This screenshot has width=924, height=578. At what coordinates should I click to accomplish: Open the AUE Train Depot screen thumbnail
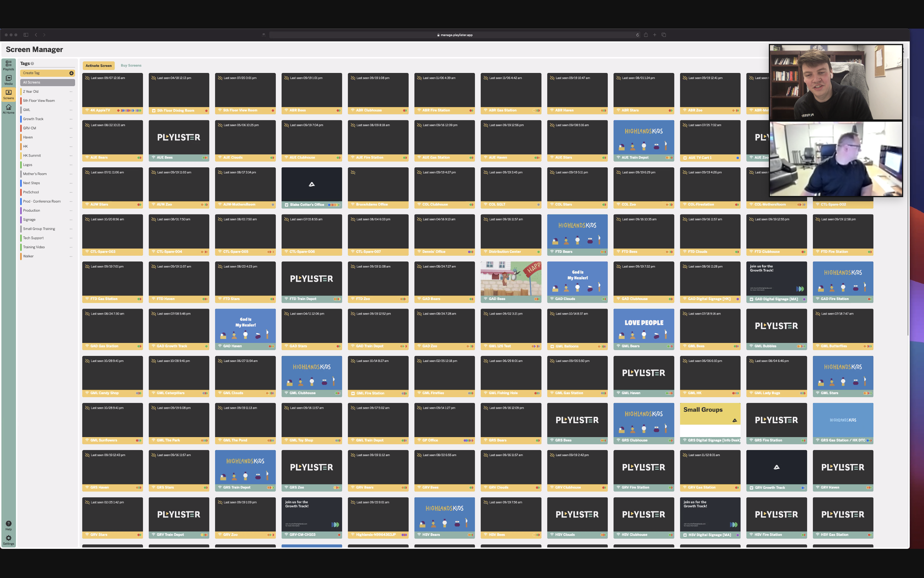(643, 137)
